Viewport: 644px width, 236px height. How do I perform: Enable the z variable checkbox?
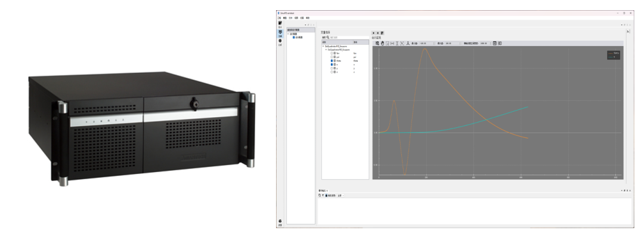332,72
